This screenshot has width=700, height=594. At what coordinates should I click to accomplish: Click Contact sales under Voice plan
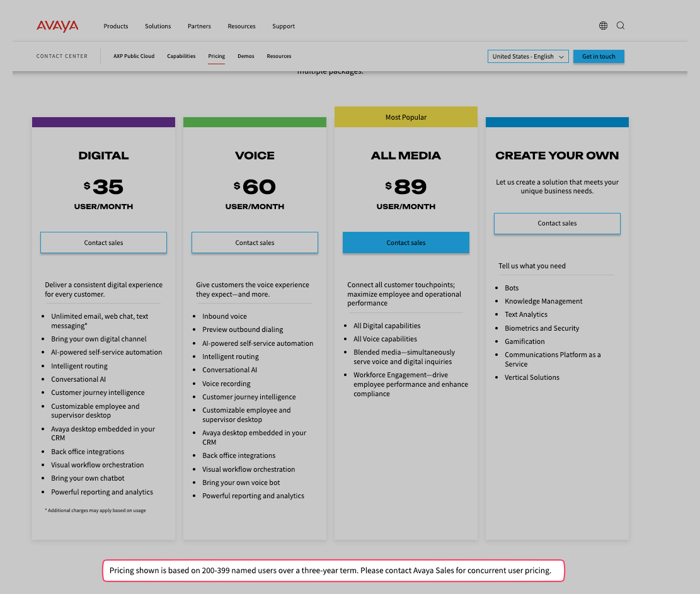(x=255, y=243)
